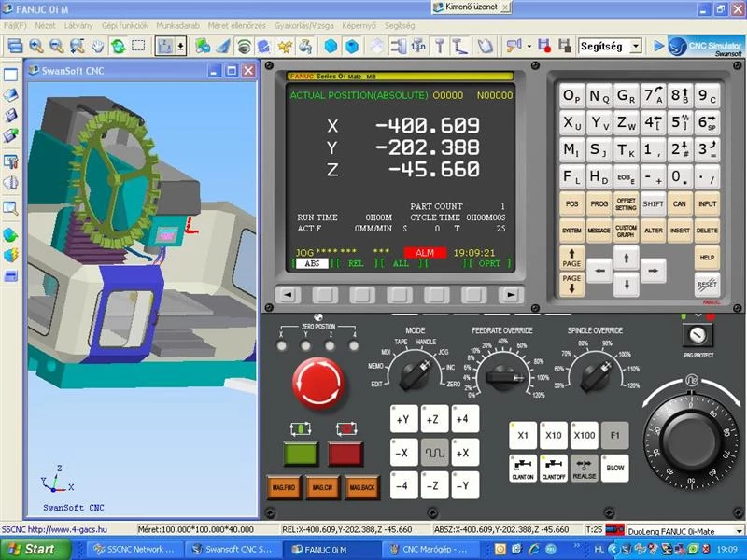The image size is (747, 560).
Task: Click the right arrow cursor key
Action: pyautogui.click(x=653, y=271)
